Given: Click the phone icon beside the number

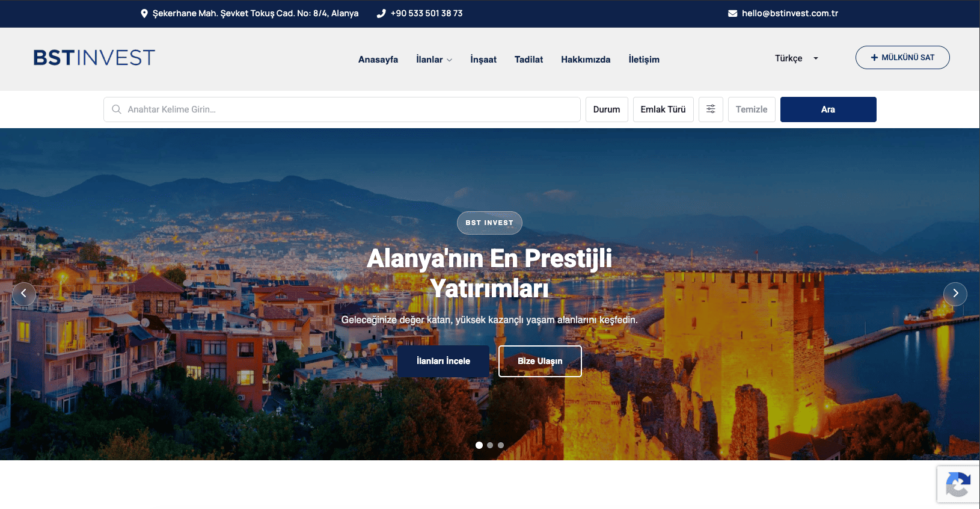Looking at the screenshot, I should (x=381, y=13).
